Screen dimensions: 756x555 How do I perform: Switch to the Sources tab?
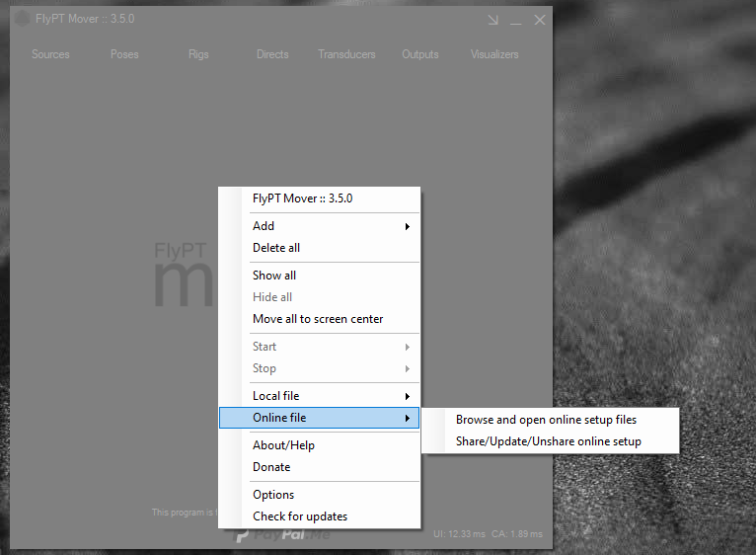coord(50,54)
